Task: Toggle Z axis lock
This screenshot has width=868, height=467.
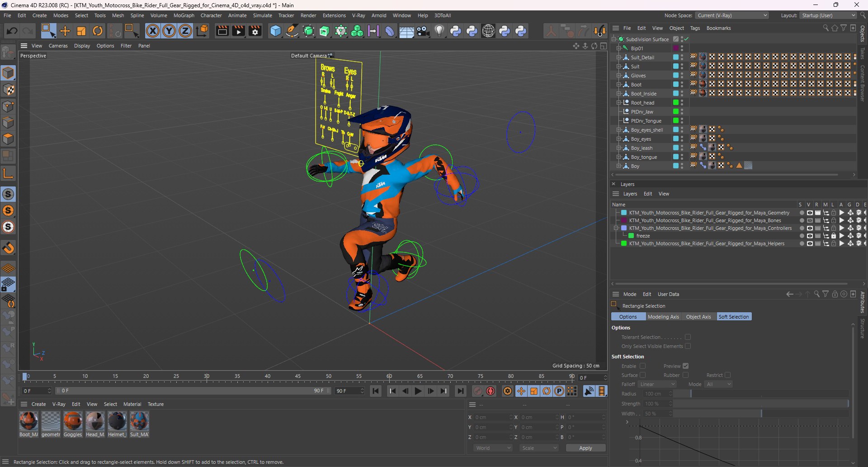Action: click(x=185, y=31)
